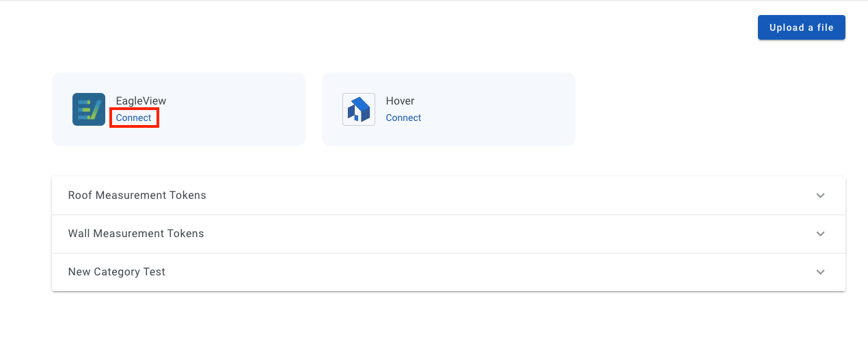This screenshot has height=341, width=868.
Task: Click the Wall Measurement Tokens title text
Action: [136, 234]
